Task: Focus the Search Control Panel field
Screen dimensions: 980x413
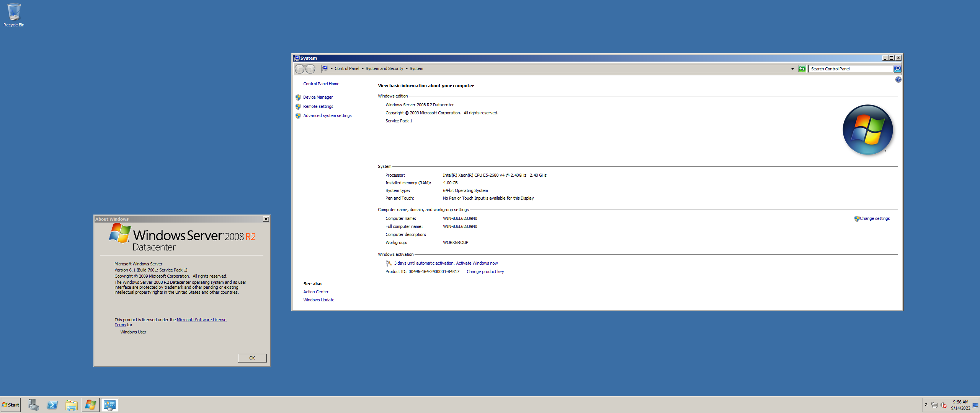Action: pyautogui.click(x=851, y=69)
